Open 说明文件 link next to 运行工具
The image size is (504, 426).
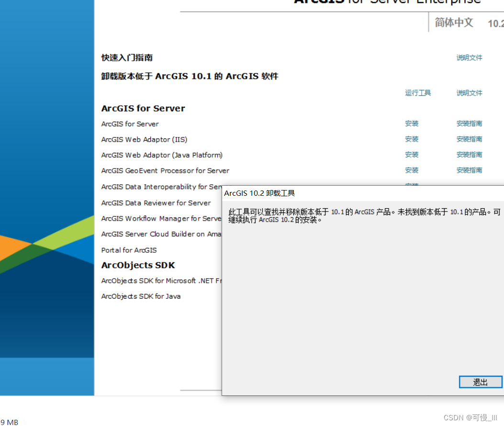click(469, 93)
